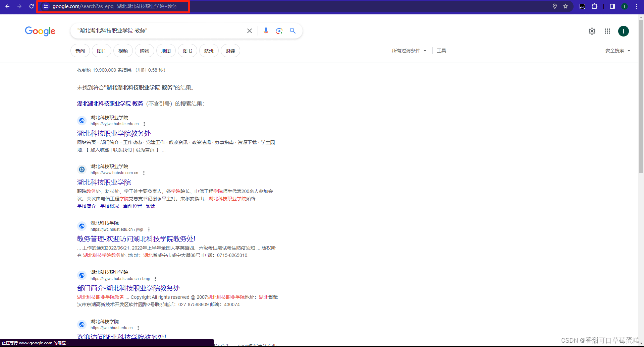Open more options for zyjwc.hubstc.edu.cn result
Viewport: 644px width, 347px height.
[x=144, y=124]
